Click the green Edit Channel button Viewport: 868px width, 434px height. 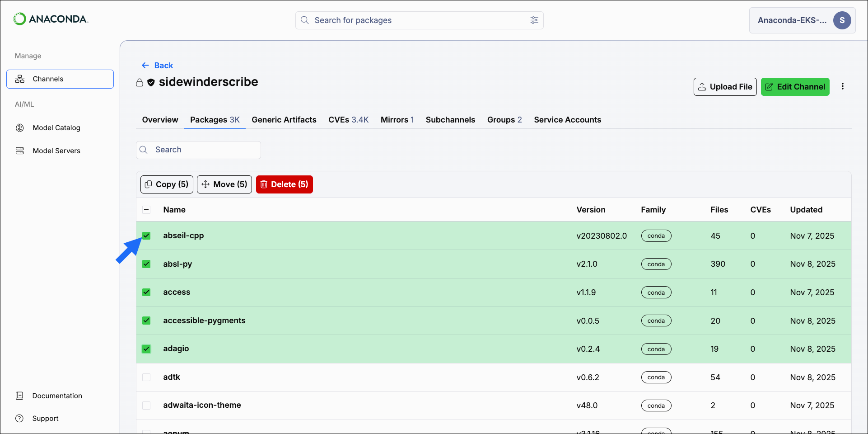795,87
